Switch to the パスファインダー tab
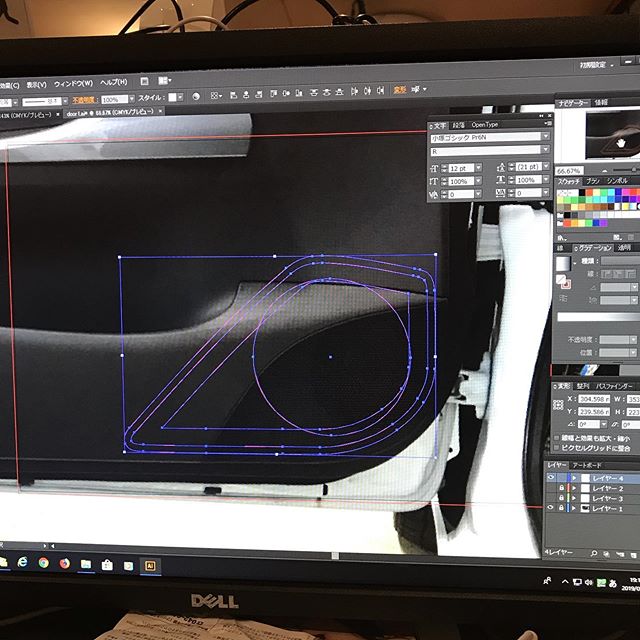Viewport: 640px width, 640px height. (614, 386)
